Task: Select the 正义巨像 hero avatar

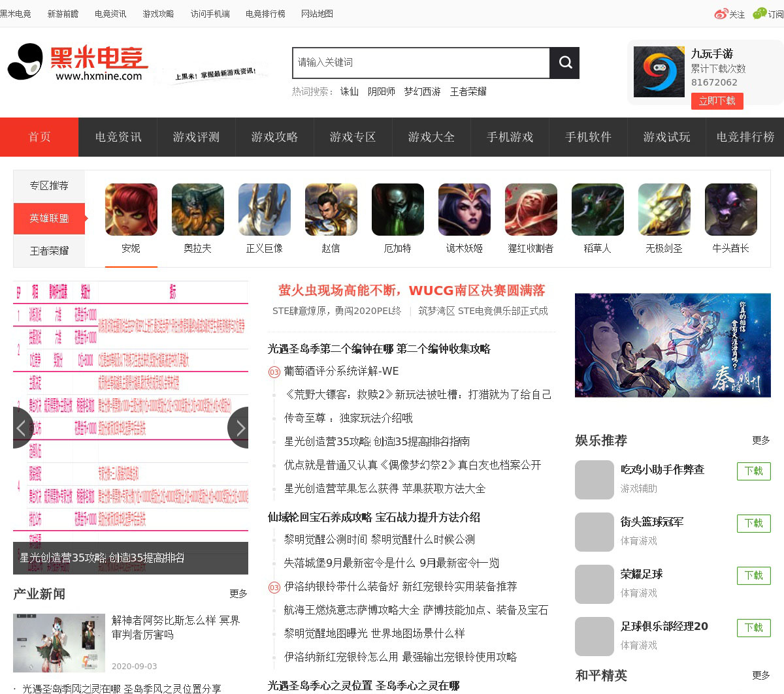Action: tap(264, 210)
